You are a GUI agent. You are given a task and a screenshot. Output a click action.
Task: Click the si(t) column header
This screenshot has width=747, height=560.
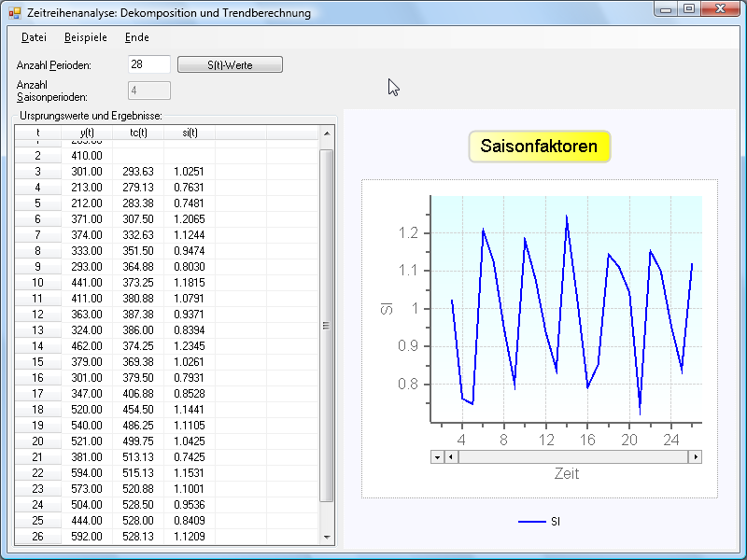[190, 133]
